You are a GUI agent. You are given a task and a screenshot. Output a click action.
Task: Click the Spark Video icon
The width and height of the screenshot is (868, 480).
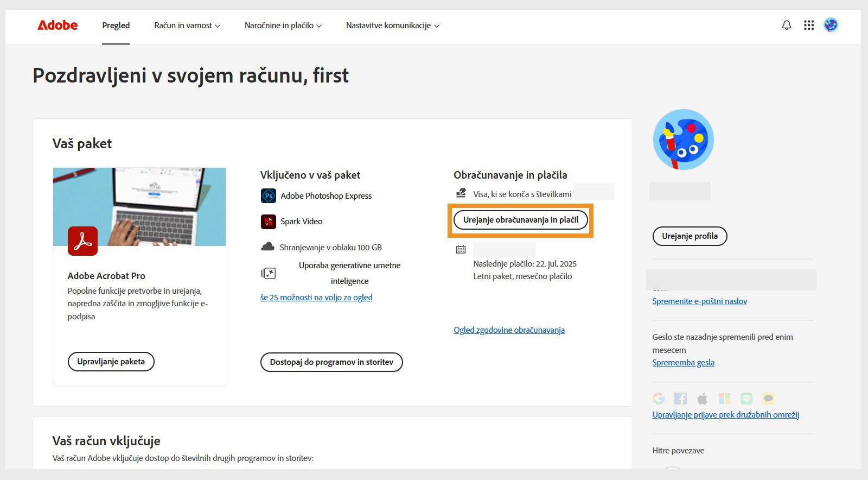[x=269, y=222]
